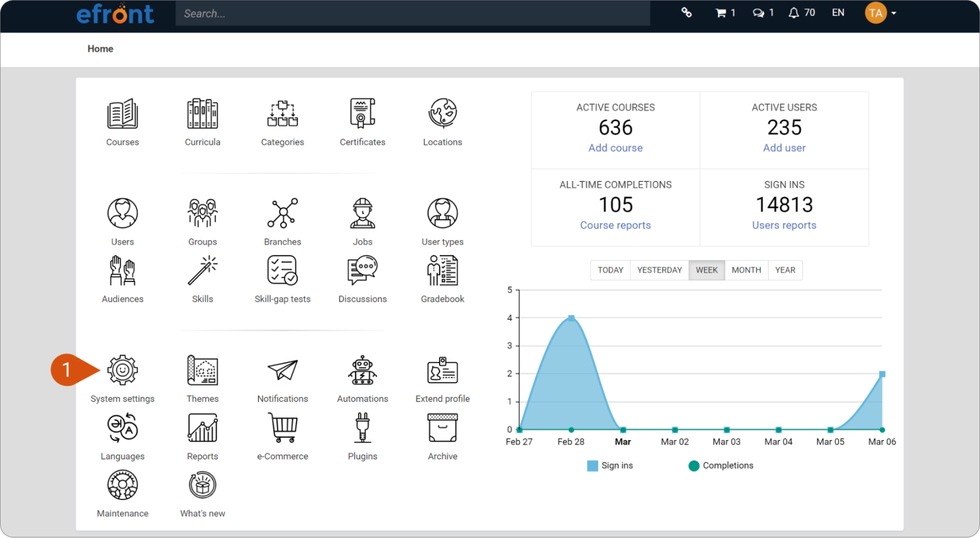Click the all-time completions count 105
Viewport: 980px width, 538px height.
point(615,205)
